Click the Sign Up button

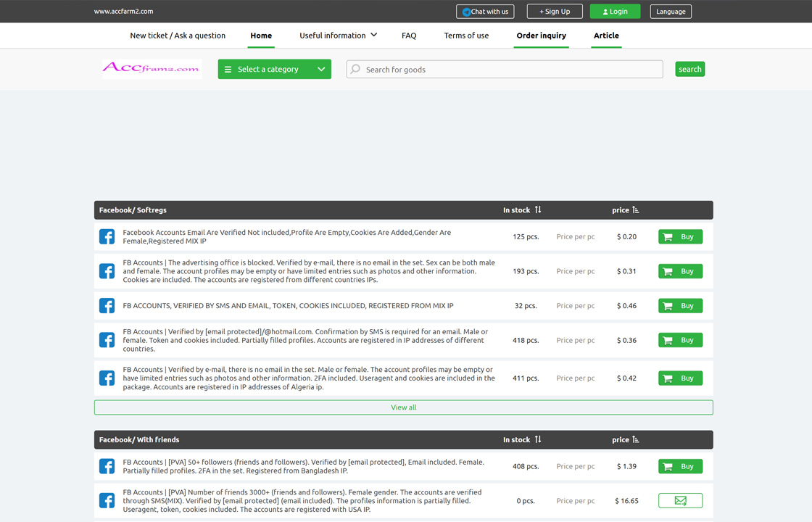click(555, 12)
